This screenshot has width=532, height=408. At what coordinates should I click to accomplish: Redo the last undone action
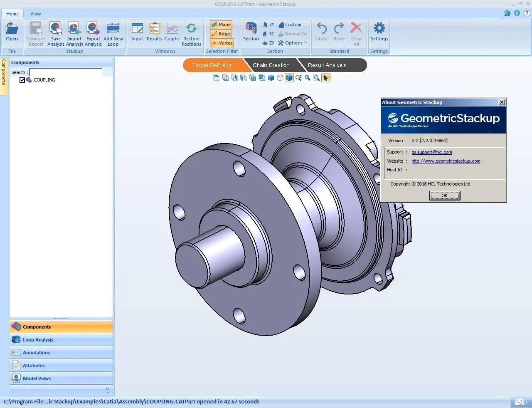[x=339, y=32]
